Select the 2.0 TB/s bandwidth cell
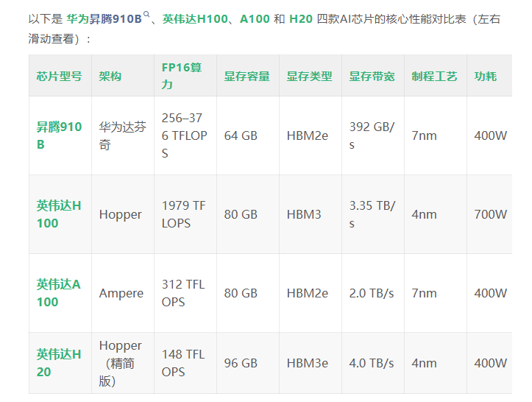 click(372, 293)
